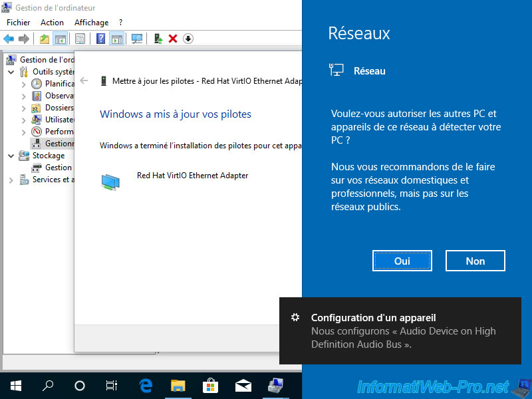
Task: Open the Fichier menu
Action: pos(19,23)
